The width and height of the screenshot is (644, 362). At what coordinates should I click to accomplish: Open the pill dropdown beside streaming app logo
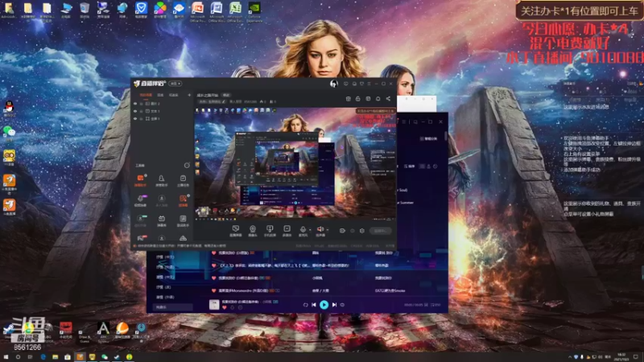tap(175, 84)
